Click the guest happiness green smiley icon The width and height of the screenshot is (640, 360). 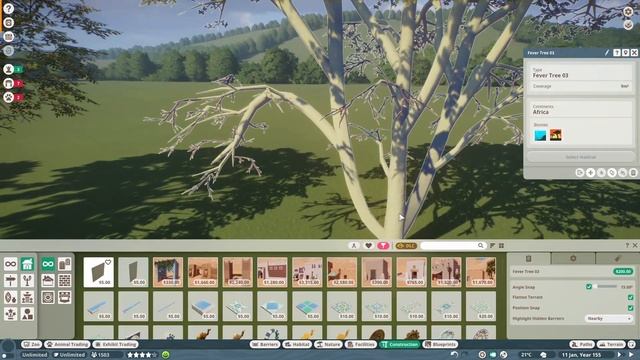(x=165, y=355)
